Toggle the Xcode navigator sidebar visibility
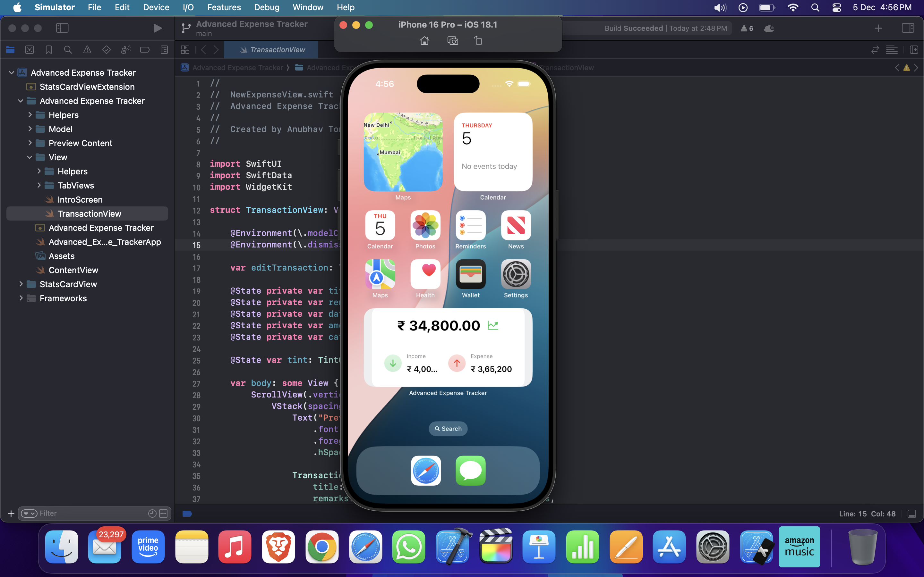This screenshot has height=577, width=924. 62,28
